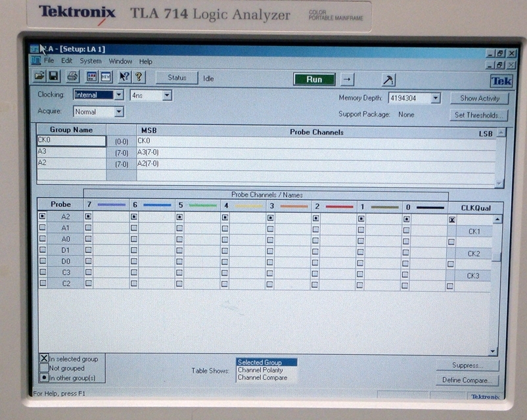The image size is (527, 420).
Task: Click the CK2 clock label cell
Action: point(474,254)
